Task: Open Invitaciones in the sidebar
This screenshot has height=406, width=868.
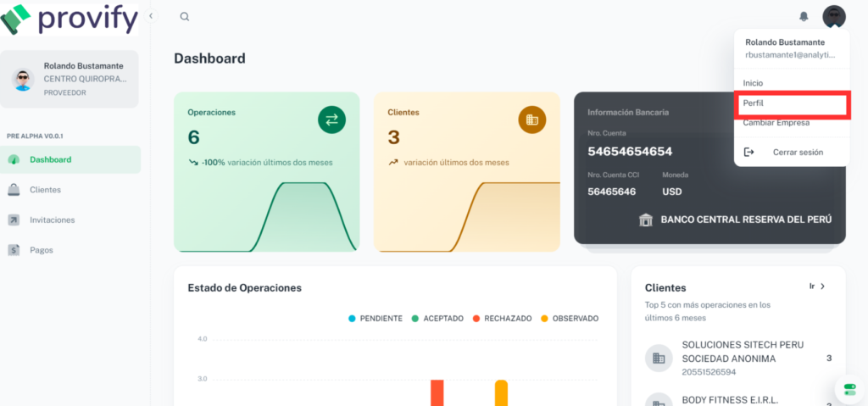Action: pyautogui.click(x=70, y=220)
